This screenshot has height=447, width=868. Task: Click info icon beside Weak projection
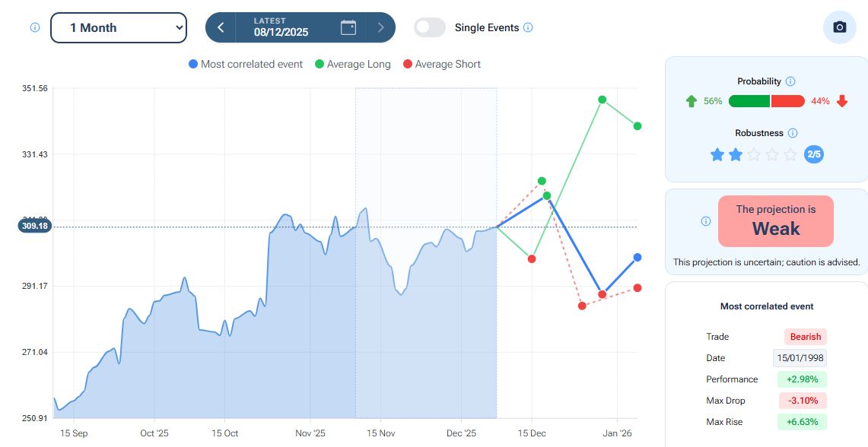[x=705, y=221]
